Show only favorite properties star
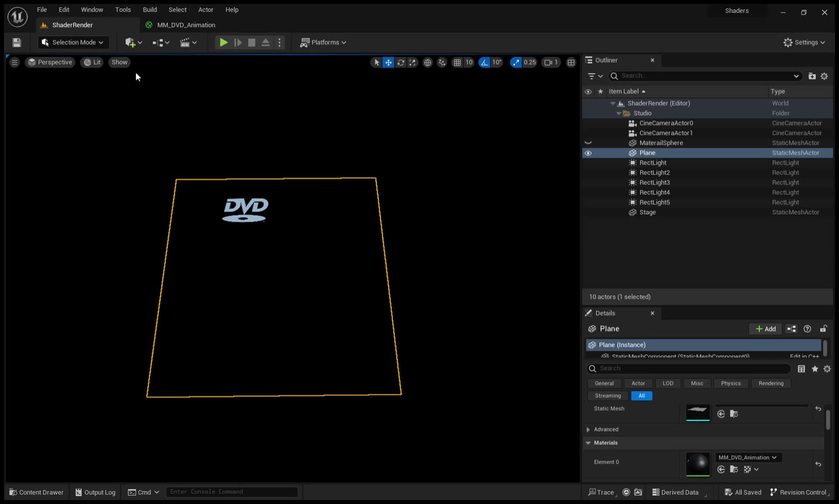 (x=815, y=369)
